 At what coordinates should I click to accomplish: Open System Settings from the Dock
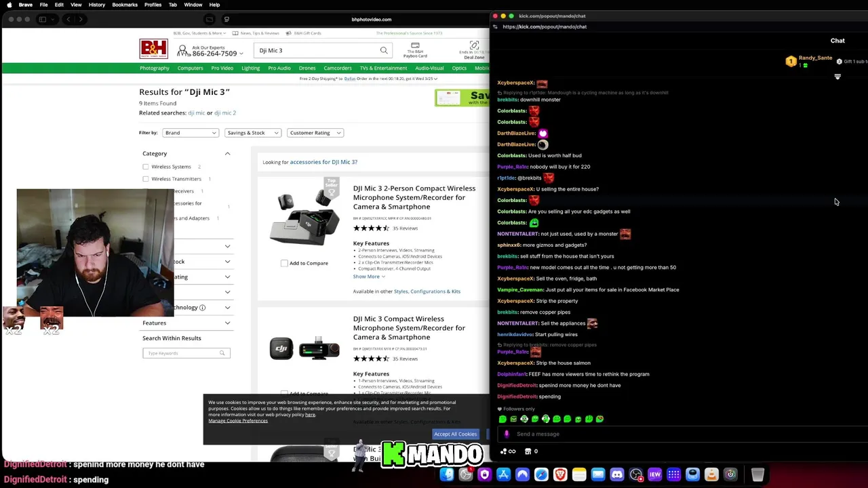465,474
